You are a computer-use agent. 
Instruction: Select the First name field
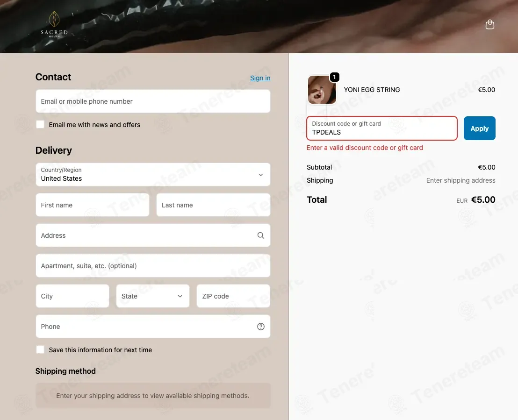click(93, 205)
